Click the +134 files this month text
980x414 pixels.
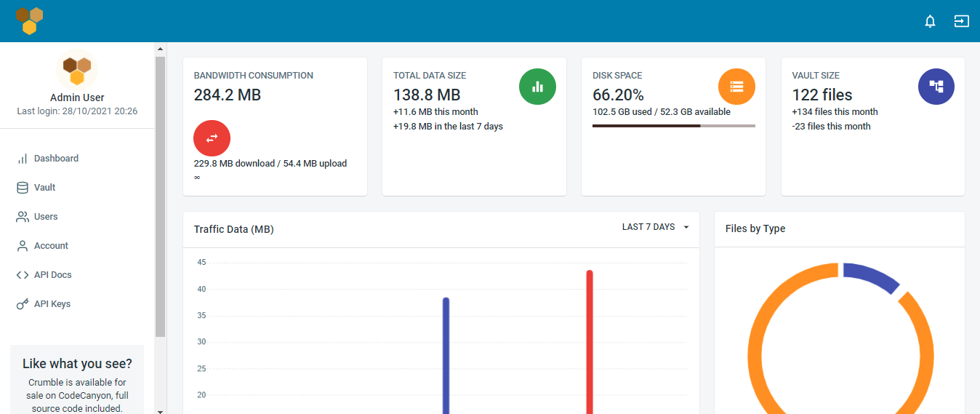835,112
